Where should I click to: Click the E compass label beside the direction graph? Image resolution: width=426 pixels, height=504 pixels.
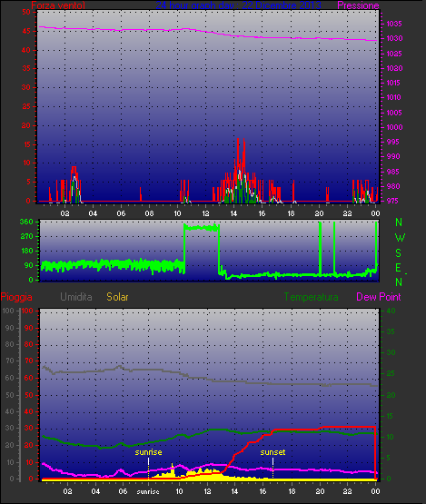[399, 268]
